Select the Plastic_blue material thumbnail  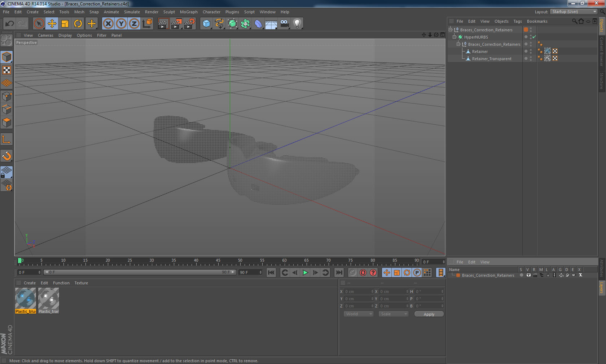[26, 301]
